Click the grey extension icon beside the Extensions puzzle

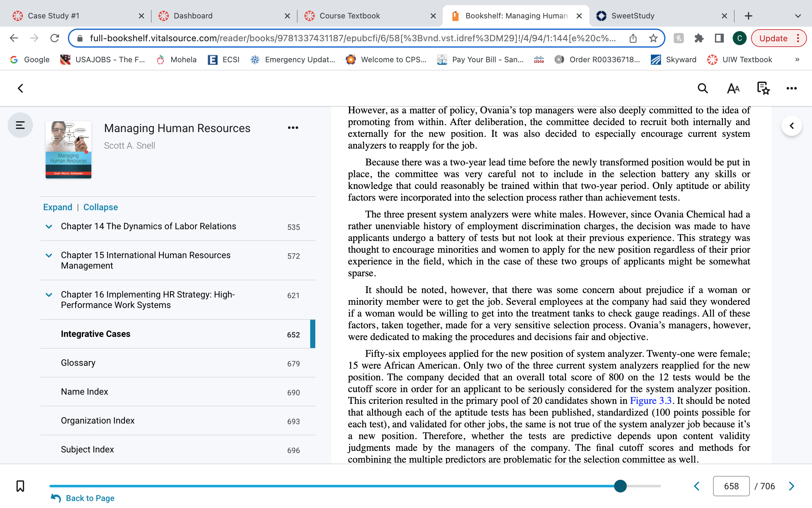click(x=678, y=38)
